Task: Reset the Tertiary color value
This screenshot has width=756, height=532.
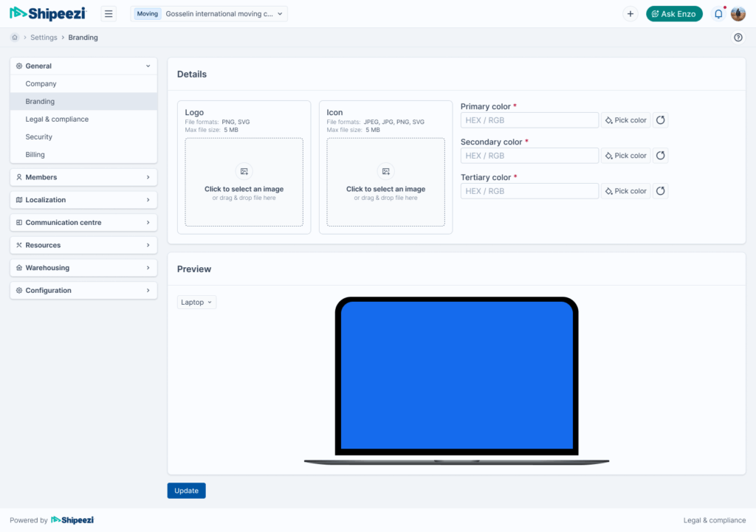Action: [x=661, y=191]
